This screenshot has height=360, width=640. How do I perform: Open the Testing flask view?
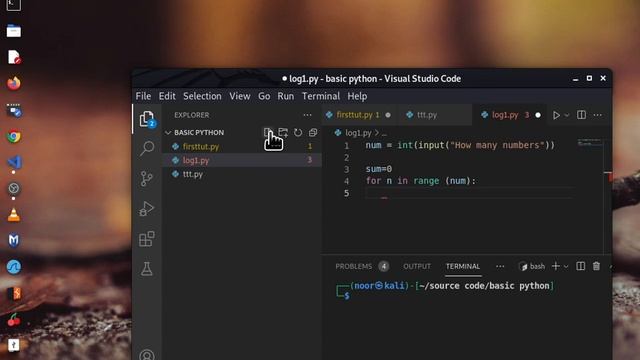point(147,269)
